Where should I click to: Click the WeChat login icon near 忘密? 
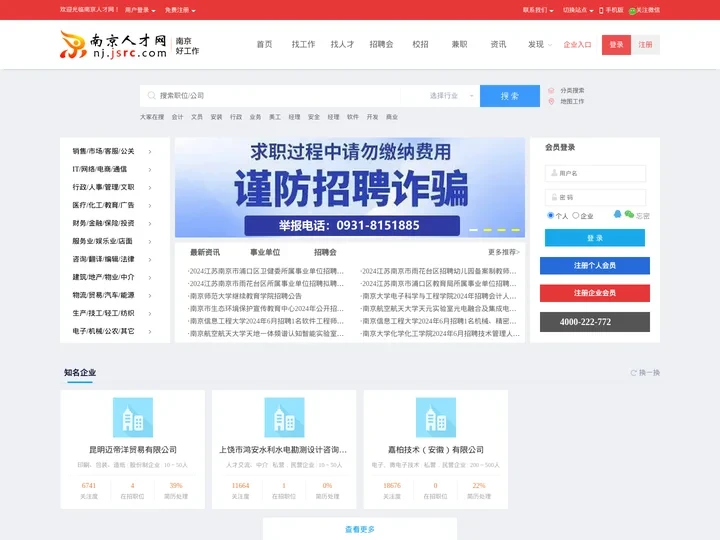pyautogui.click(x=629, y=214)
